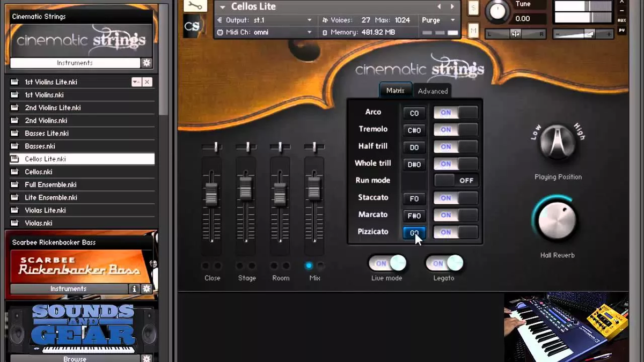
Task: Click Basses Lite.nki keyboard icon
Action: 14,133
